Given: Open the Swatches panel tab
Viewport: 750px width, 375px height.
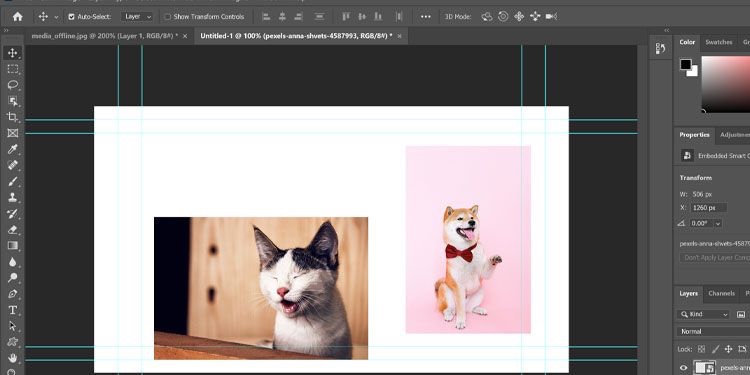Looking at the screenshot, I should tap(718, 42).
